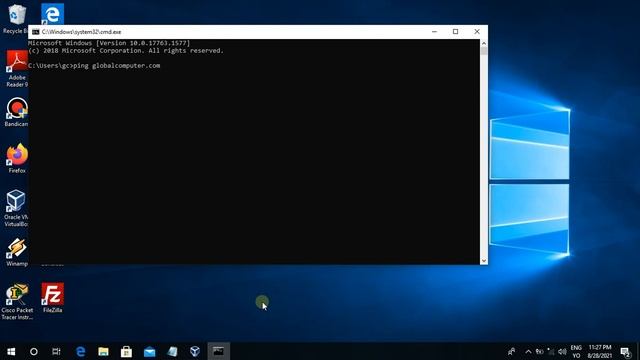Minimize the cmd.exe window
This screenshot has height=360, width=640.
click(x=434, y=32)
